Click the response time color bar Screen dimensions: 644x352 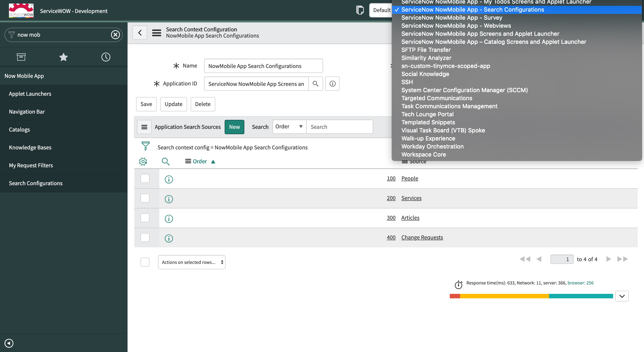tap(531, 296)
